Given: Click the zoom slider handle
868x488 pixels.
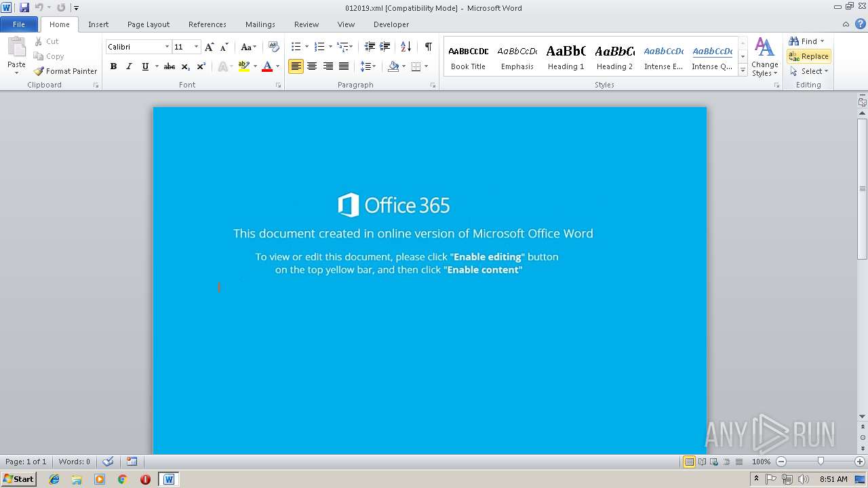Looking at the screenshot, I should [821, 462].
